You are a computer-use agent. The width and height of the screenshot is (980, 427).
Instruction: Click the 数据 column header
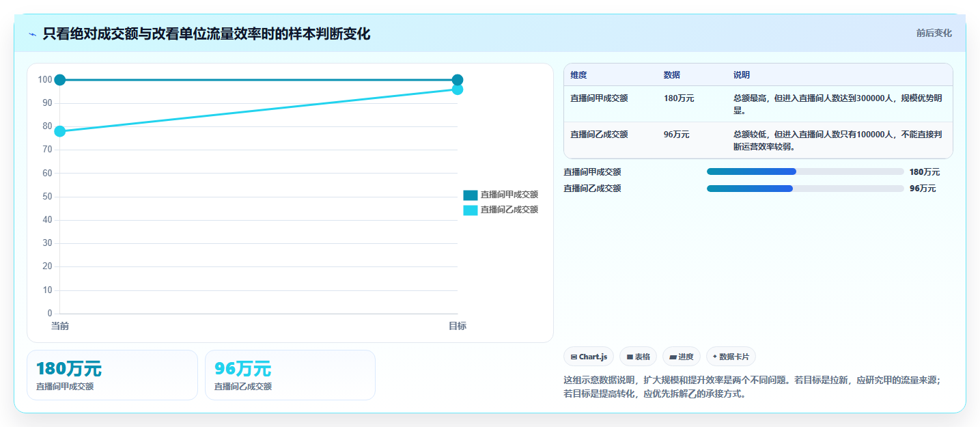671,75
